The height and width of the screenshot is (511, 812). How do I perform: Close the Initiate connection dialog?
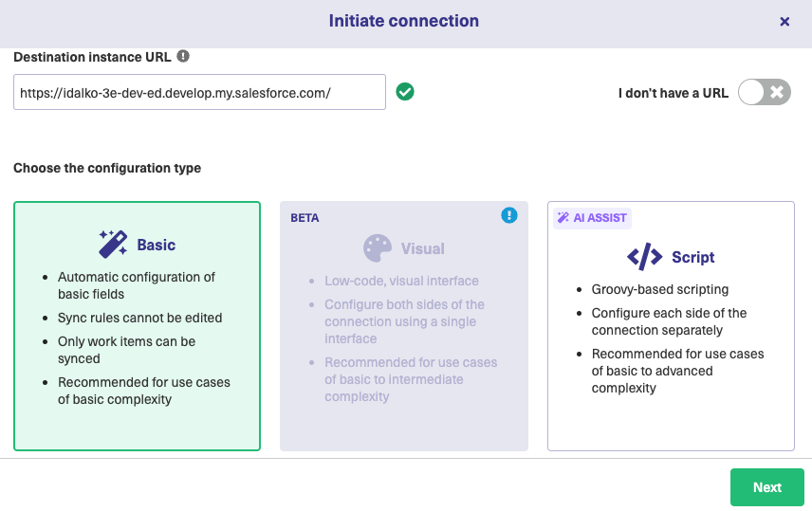[784, 21]
